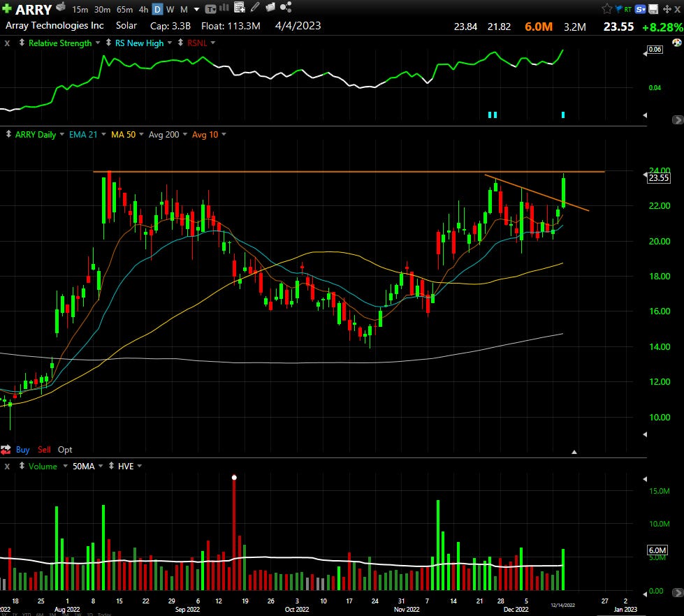Open ARRY Daily price dropdown
This screenshot has height=616, width=684.
pyautogui.click(x=62, y=134)
